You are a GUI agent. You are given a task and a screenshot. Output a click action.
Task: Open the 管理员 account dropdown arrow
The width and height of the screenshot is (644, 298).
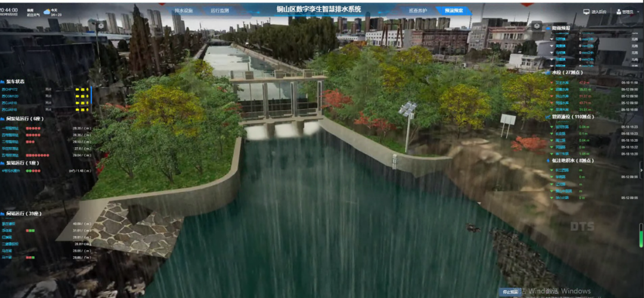coord(637,13)
